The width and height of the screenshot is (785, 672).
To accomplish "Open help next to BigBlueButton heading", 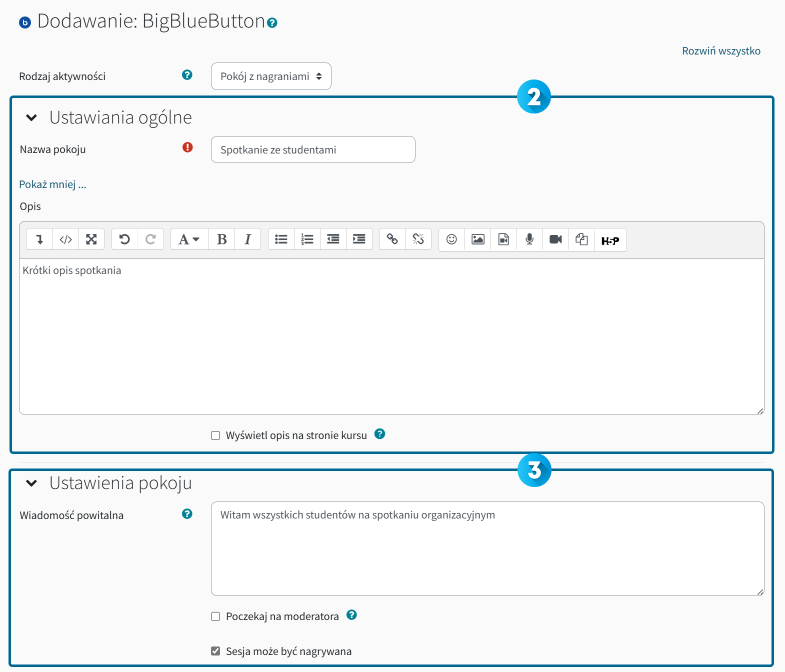I will (x=272, y=22).
